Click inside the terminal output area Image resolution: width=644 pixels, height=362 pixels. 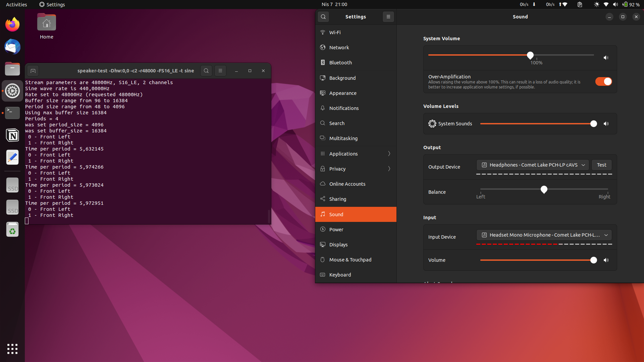pos(148,151)
